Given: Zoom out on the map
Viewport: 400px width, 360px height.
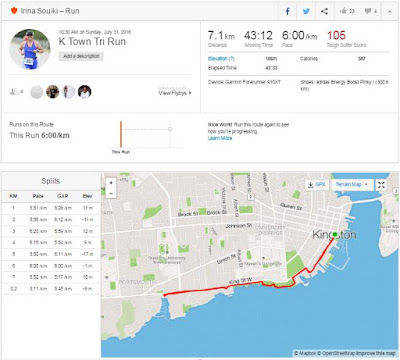Looking at the screenshot, I should (111, 193).
